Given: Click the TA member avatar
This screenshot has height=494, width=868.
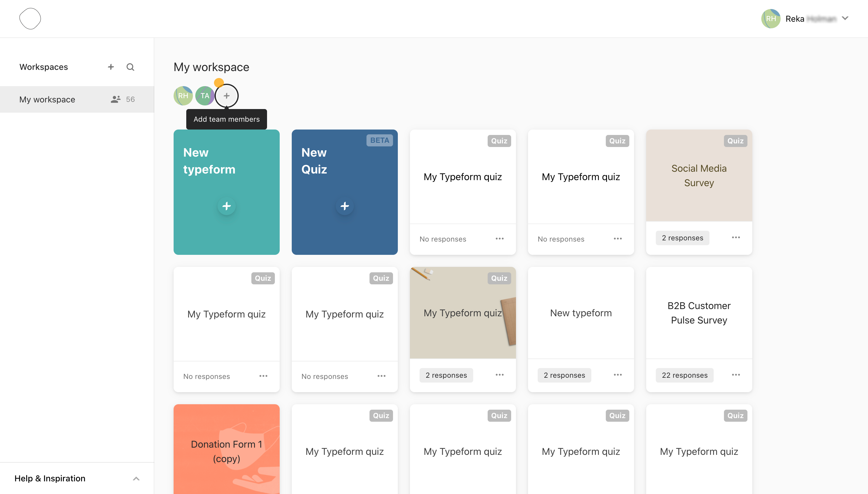Looking at the screenshot, I should point(205,96).
